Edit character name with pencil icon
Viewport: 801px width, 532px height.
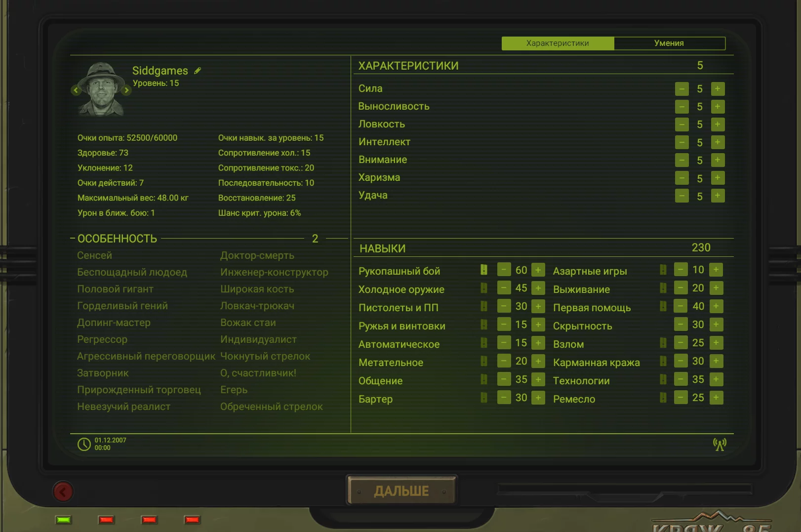(198, 71)
